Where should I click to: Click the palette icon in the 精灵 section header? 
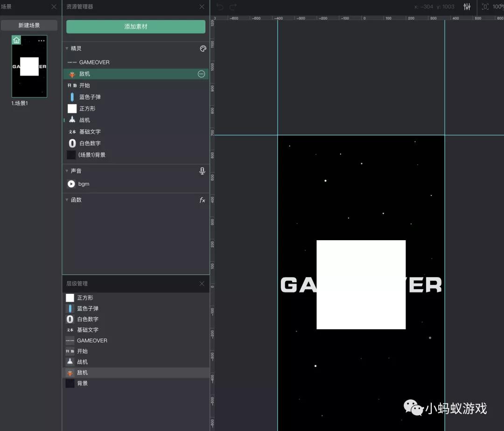(x=203, y=48)
